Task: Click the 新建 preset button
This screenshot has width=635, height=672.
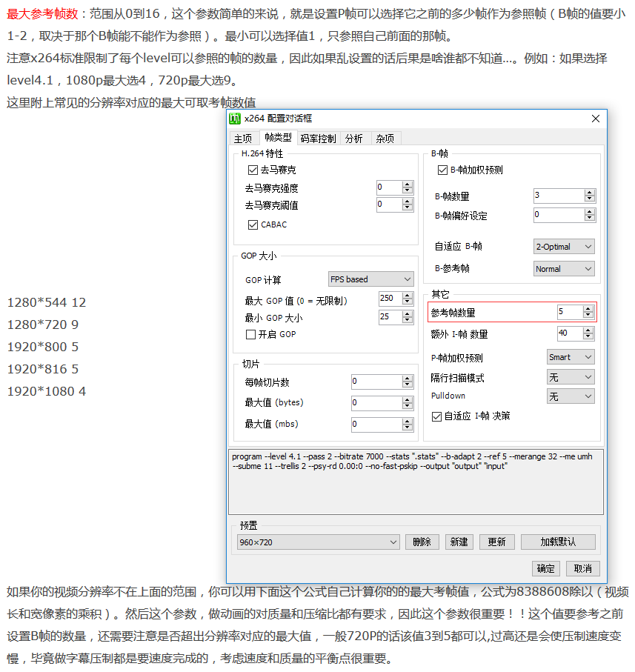Action: pos(459,542)
